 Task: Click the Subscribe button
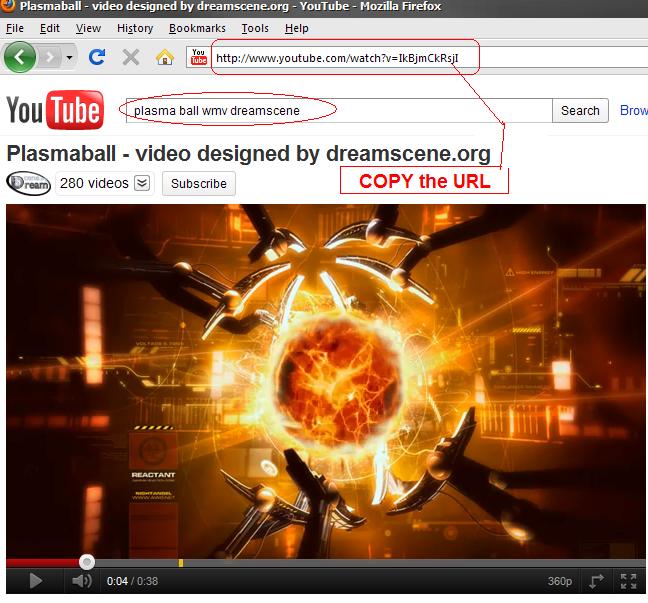pos(199,184)
